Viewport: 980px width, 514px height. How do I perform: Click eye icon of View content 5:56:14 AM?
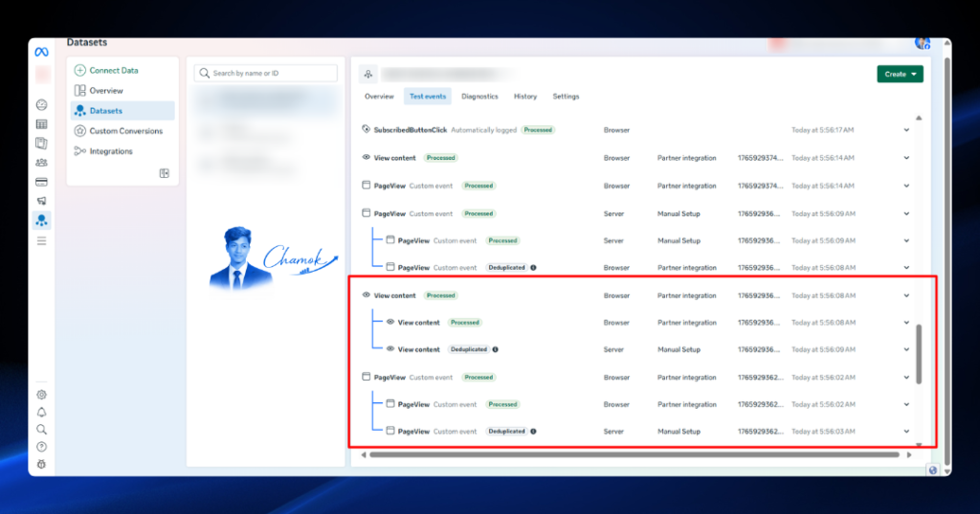(367, 158)
